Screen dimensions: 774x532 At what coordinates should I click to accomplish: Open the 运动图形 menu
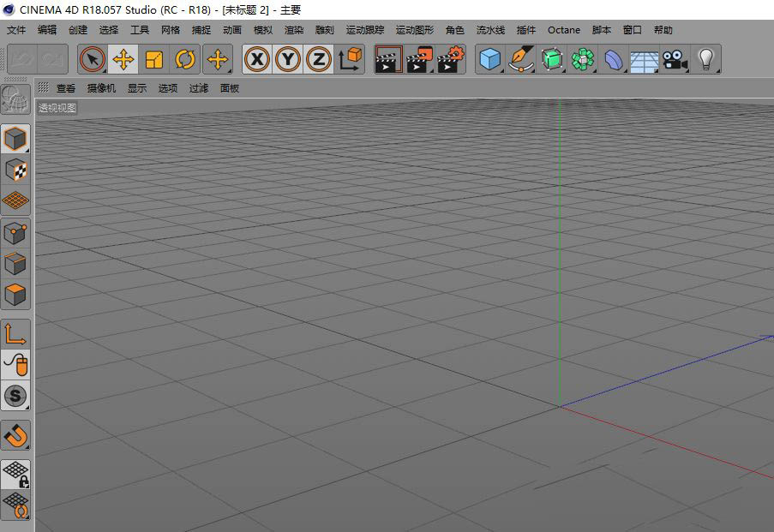click(x=414, y=30)
